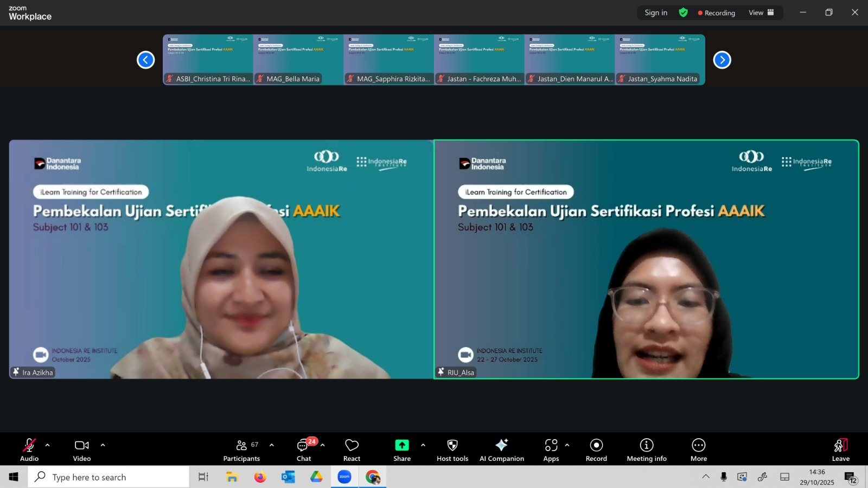Open the Apps icon in the toolbar
The width and height of the screenshot is (868, 488).
551,450
